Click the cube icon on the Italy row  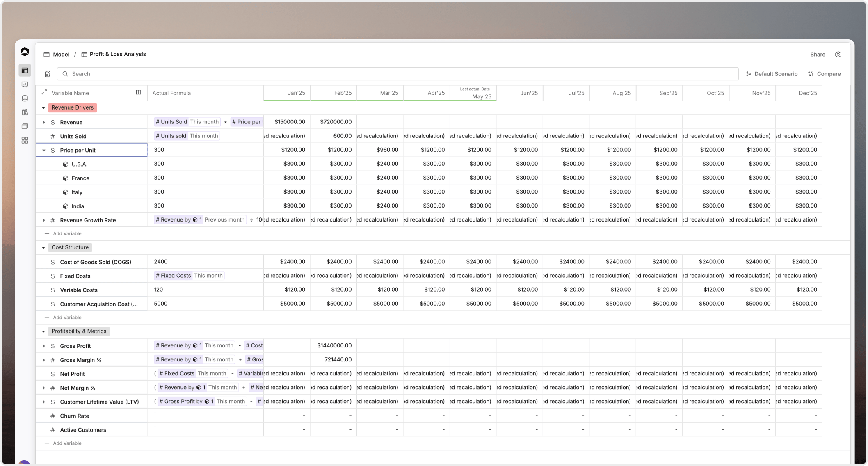tap(65, 192)
